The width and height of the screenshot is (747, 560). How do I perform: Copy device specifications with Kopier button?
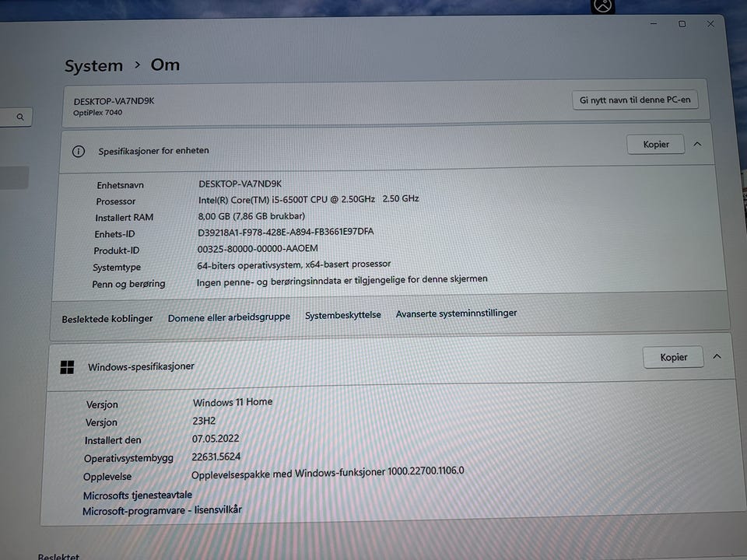pos(655,145)
